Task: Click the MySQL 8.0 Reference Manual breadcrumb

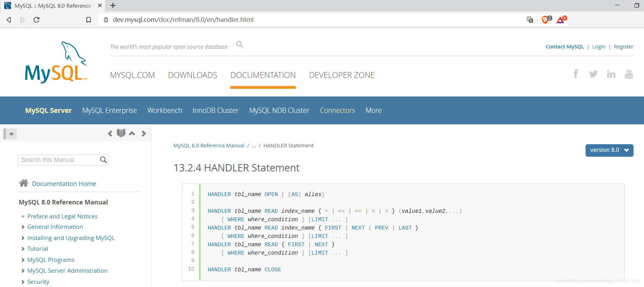Action: pos(209,146)
